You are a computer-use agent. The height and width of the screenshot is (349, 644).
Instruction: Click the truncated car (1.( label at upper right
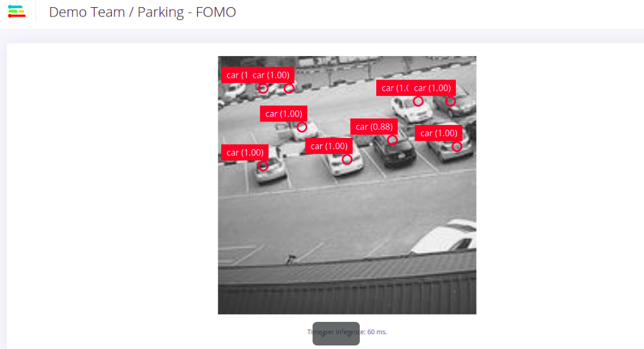393,88
